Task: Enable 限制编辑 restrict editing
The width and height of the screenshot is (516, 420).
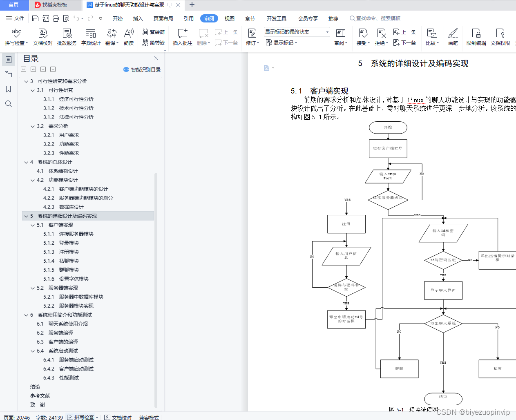Action: [x=476, y=37]
